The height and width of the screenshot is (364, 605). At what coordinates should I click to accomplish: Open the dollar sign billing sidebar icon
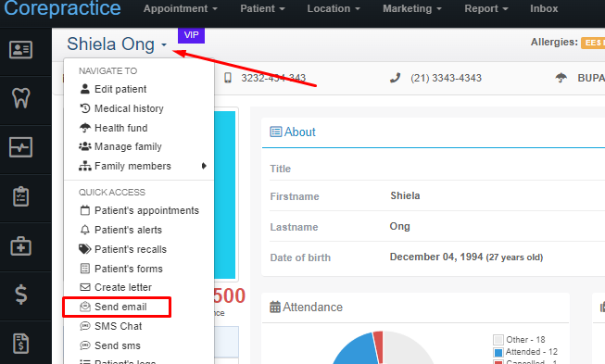(20, 295)
